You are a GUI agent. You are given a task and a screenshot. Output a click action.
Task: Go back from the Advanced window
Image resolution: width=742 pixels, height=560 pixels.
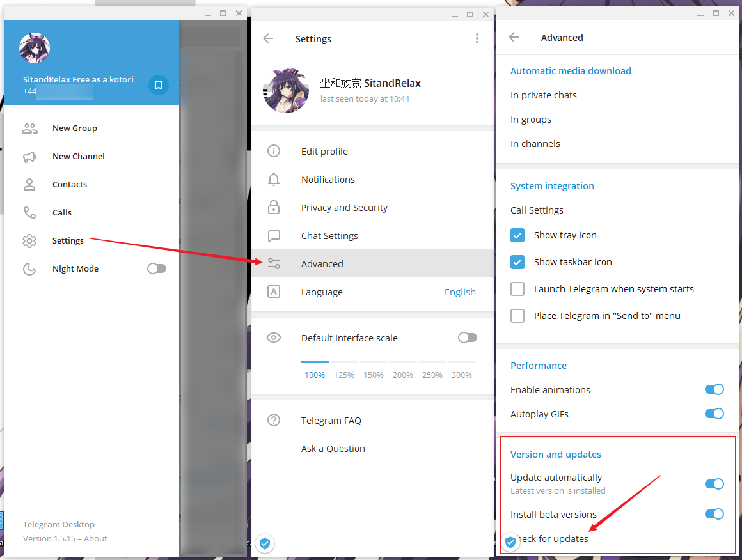[x=514, y=37]
